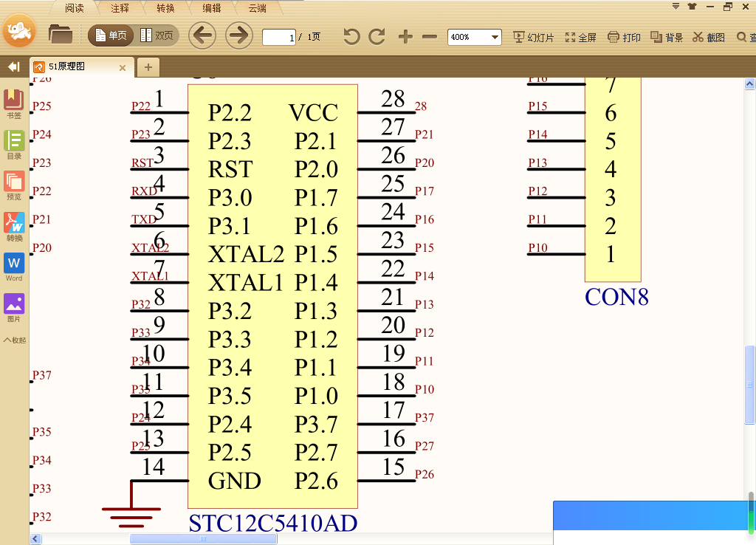Convert to Word via sidebar icon

[x=14, y=267]
